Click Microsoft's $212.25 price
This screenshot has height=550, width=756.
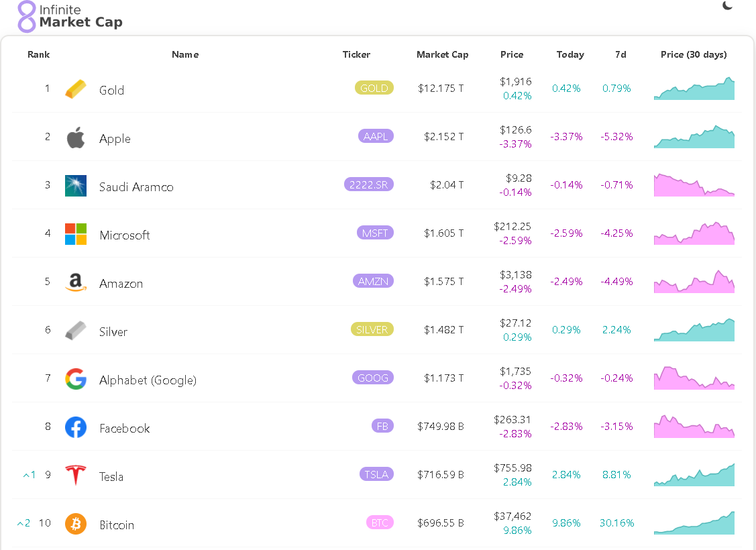(512, 227)
